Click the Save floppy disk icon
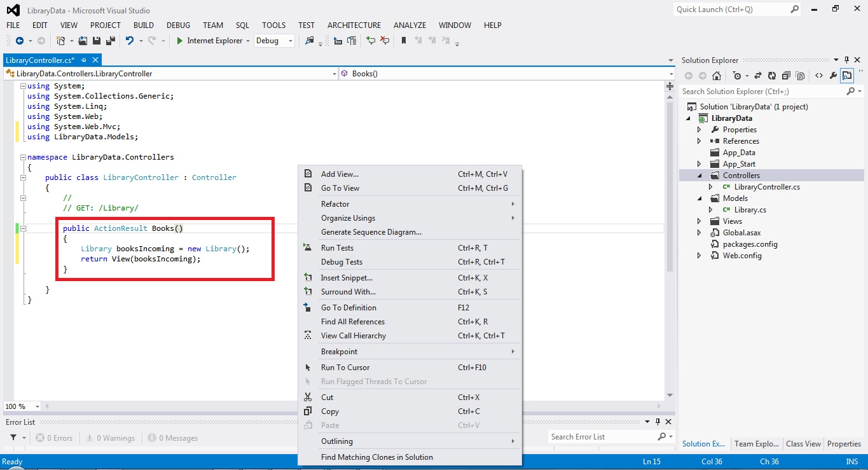 coord(97,41)
